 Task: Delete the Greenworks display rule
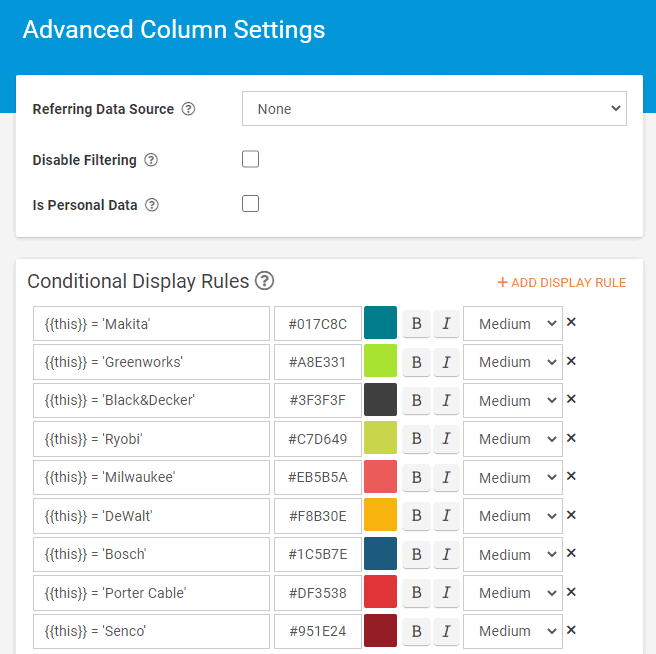pos(571,361)
